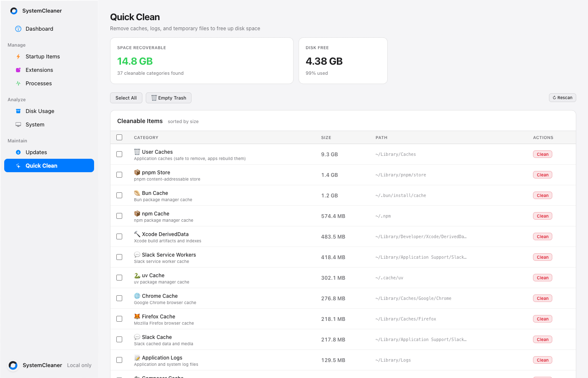This screenshot has height=378, width=588.
Task: Click the Xcode DerivedData hammer icon
Action: [x=137, y=234]
